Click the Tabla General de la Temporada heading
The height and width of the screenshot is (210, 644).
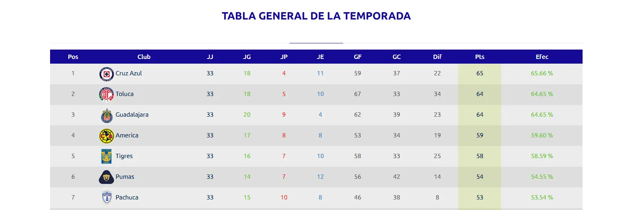[316, 16]
